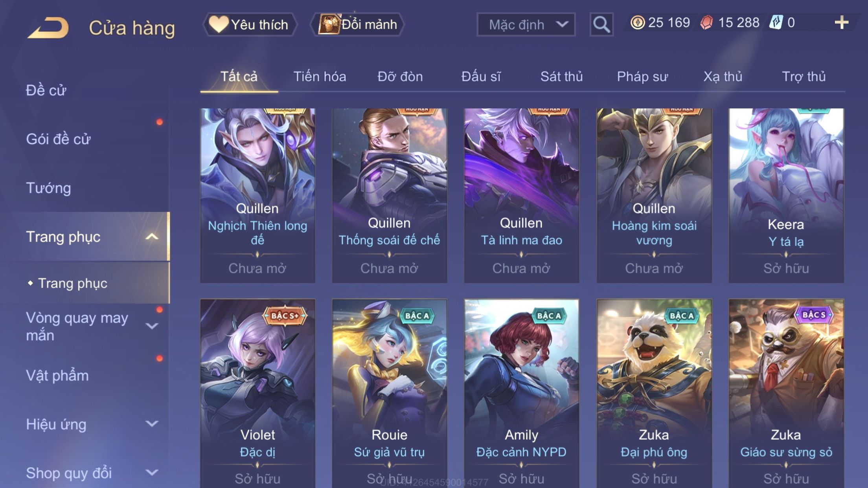Open Đổi mảnh chest icon
Image resolution: width=868 pixels, height=488 pixels.
(x=329, y=24)
